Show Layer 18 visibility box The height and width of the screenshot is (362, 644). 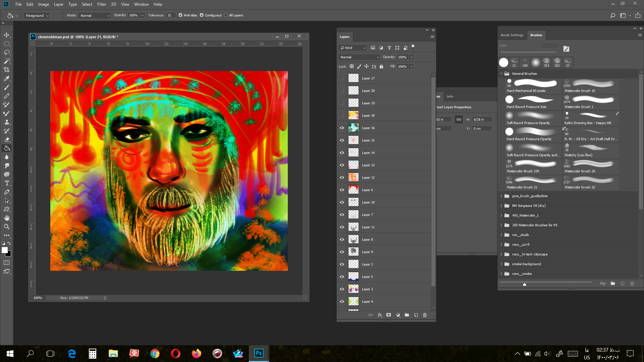342,115
